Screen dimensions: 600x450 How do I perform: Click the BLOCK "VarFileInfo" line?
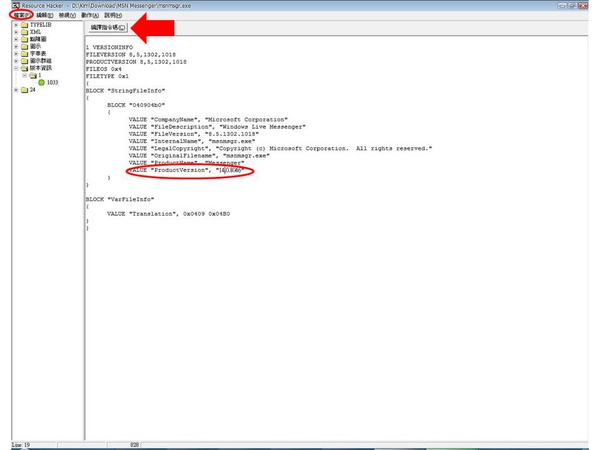(120, 199)
